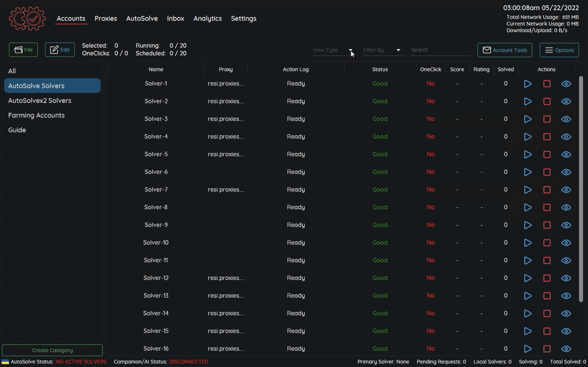
Task: Open Account Tools
Action: coord(505,50)
